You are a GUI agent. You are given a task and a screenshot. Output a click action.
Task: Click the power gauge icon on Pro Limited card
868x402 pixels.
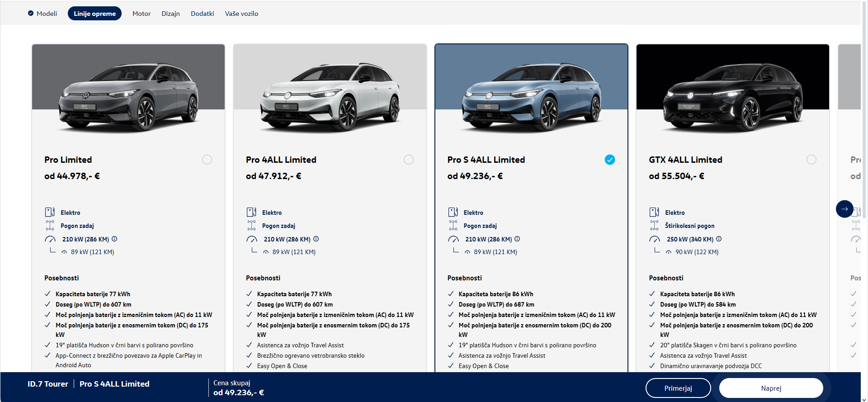pos(50,239)
